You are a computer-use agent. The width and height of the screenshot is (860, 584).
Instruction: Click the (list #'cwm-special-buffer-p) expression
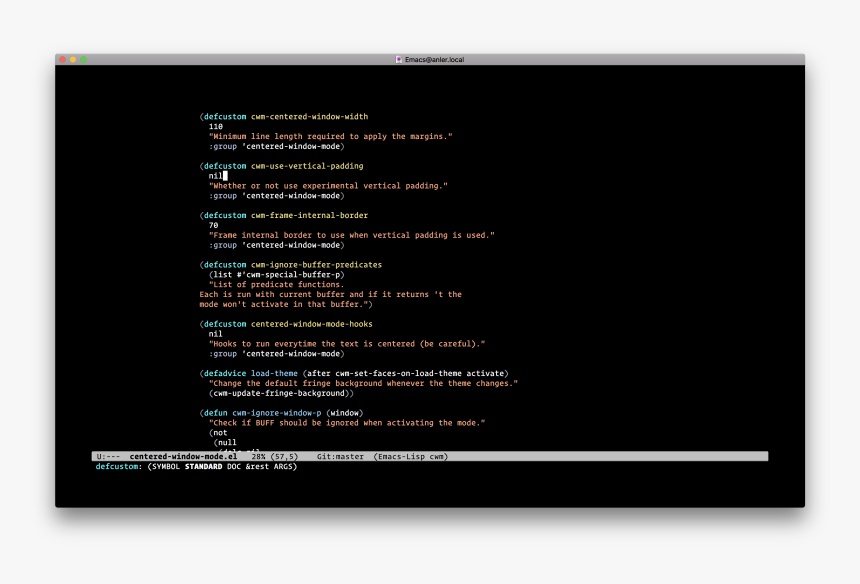pos(276,275)
